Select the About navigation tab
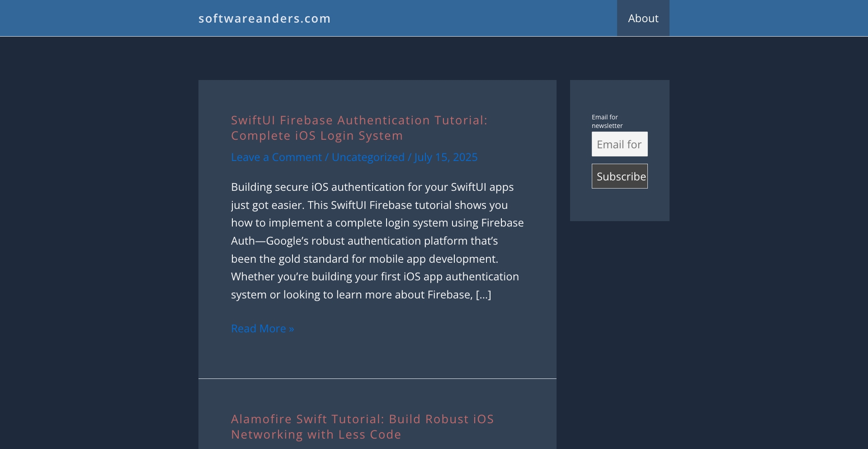Image resolution: width=868 pixels, height=449 pixels. click(x=642, y=18)
